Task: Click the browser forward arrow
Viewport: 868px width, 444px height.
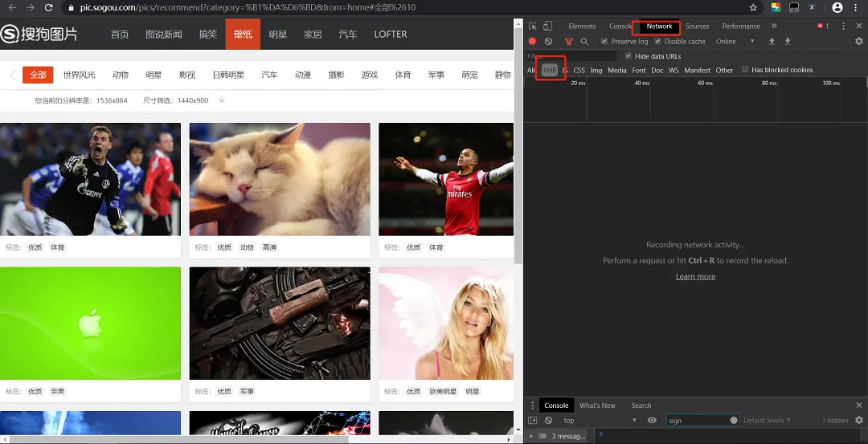Action: tap(31, 8)
